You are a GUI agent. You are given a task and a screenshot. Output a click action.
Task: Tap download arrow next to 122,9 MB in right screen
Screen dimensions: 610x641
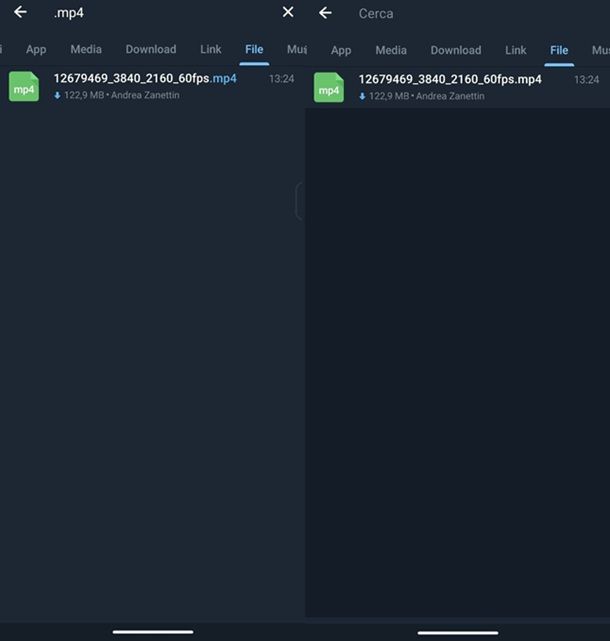click(362, 96)
